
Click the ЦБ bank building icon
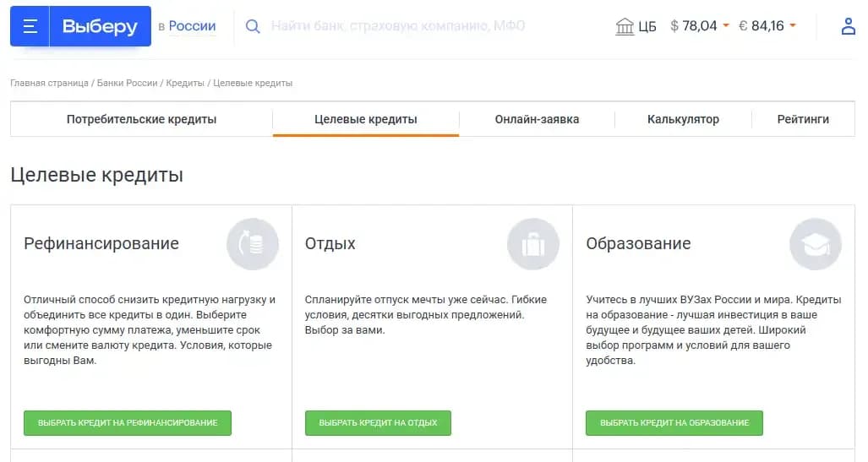(625, 26)
